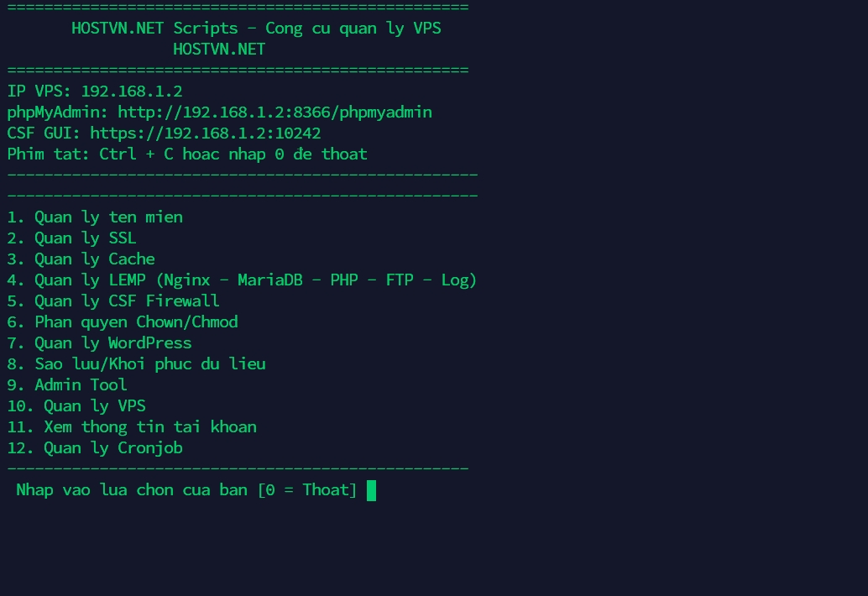Select the Quan ly LEMP menu entry
868x596 pixels.
(x=242, y=280)
